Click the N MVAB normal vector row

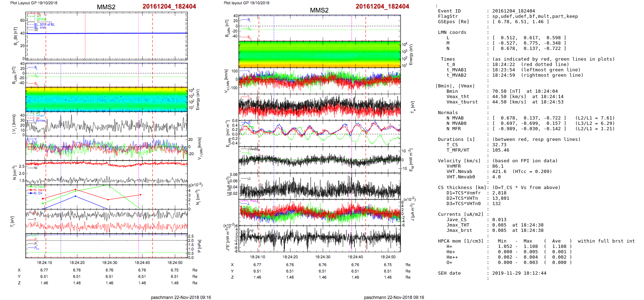point(529,118)
